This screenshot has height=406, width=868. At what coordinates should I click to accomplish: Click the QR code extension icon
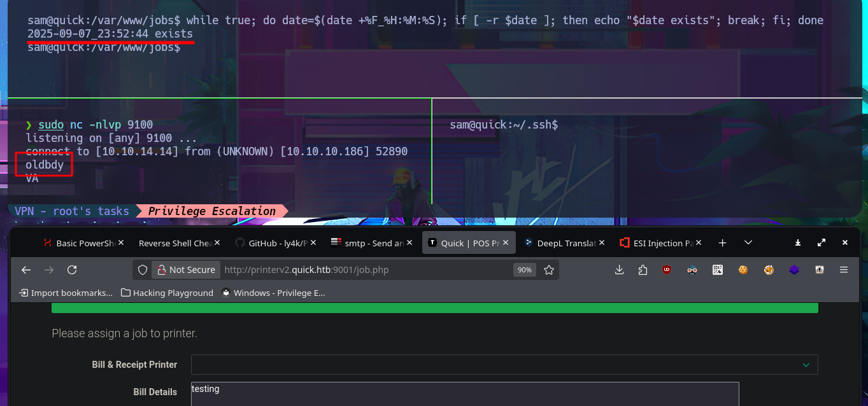718,270
